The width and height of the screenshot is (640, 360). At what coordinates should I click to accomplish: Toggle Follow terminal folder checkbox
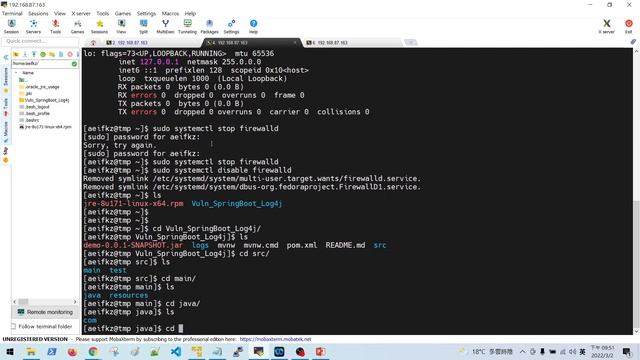13,327
